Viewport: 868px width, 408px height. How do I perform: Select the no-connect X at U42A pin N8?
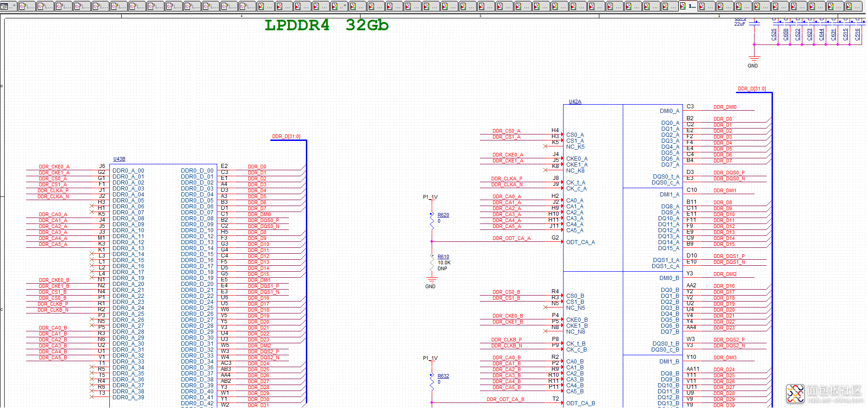coord(546,331)
